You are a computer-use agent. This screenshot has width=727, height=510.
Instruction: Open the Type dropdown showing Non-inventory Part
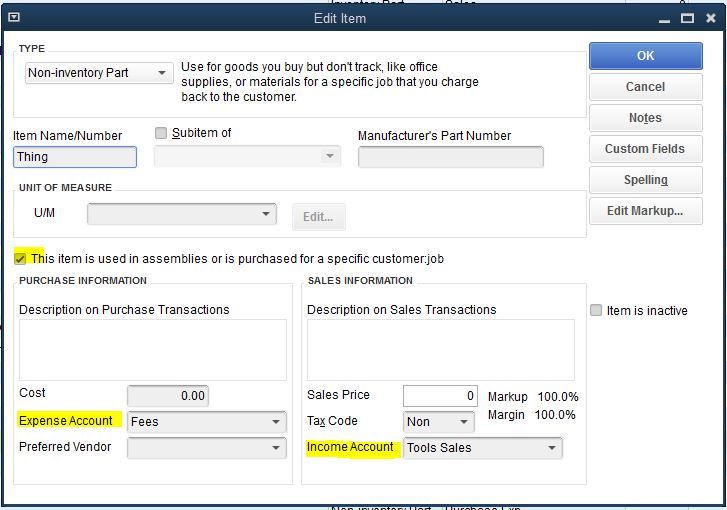[99, 73]
